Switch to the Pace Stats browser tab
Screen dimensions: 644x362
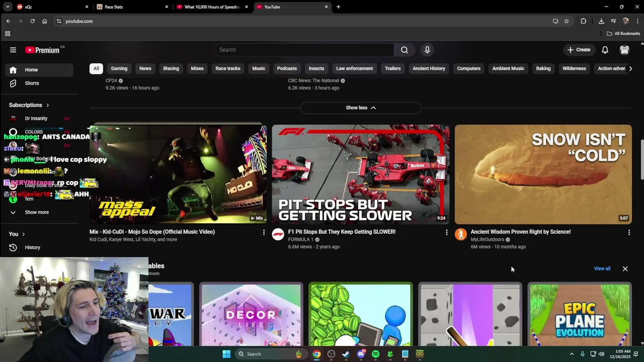pos(132,7)
